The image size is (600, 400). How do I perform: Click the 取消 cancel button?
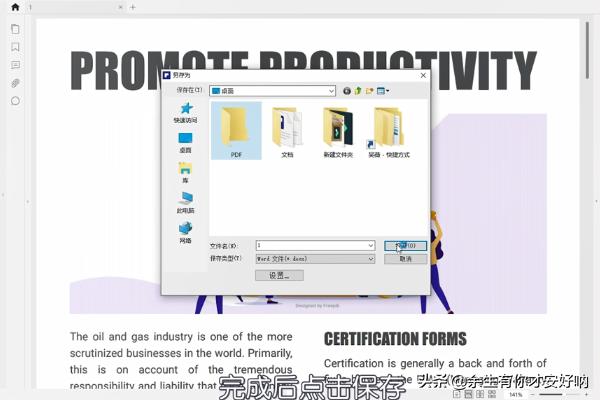coord(405,259)
